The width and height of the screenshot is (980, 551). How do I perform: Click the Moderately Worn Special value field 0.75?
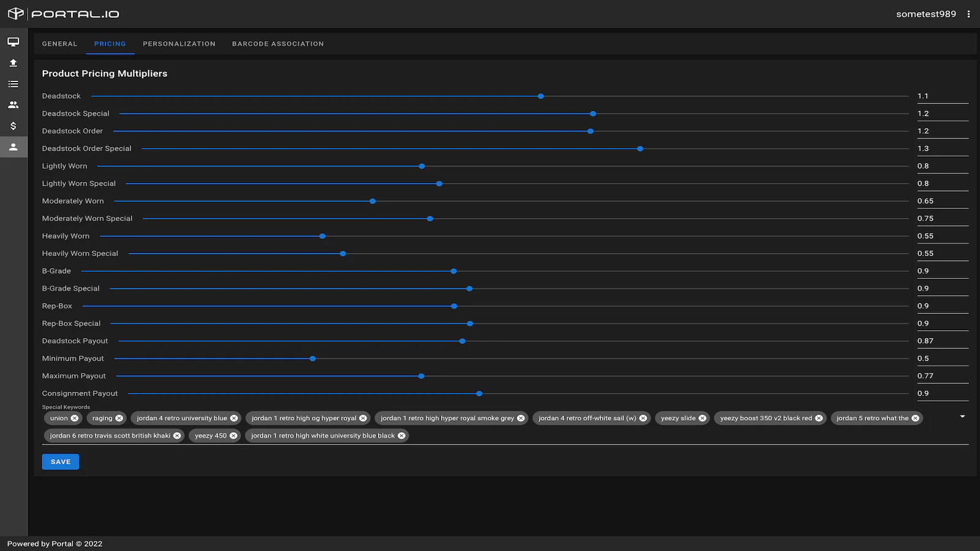[x=943, y=219]
